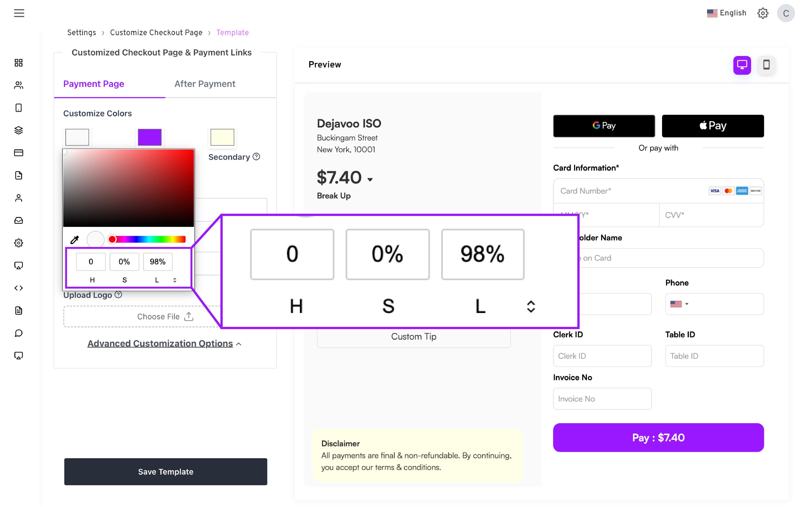Image resolution: width=812 pixels, height=507 pixels.
Task: Expand the $7.40 amount breakdown arrow
Action: point(370,179)
